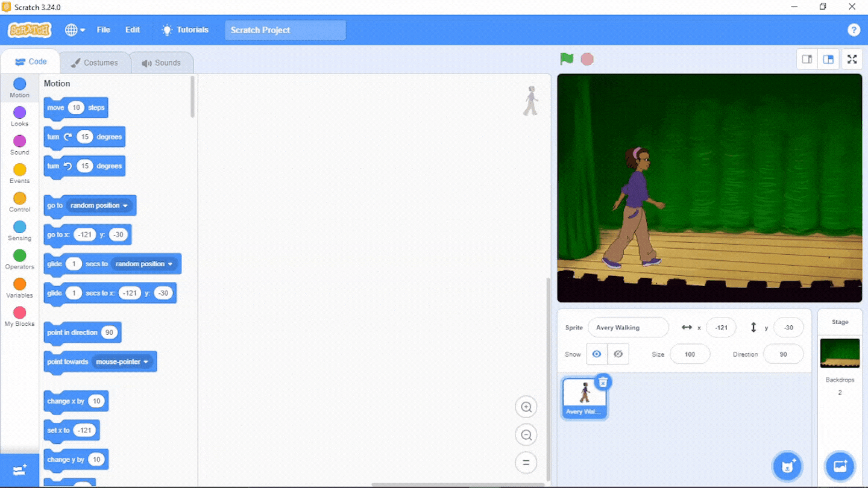Select the Looks block category
Viewport: 868px width, 488px height.
click(x=19, y=117)
